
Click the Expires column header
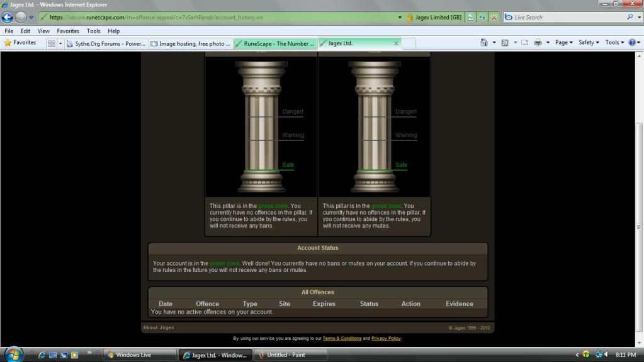(x=324, y=303)
